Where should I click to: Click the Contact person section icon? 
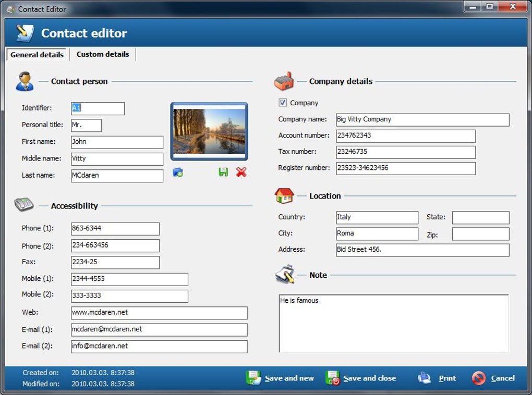coord(25,81)
